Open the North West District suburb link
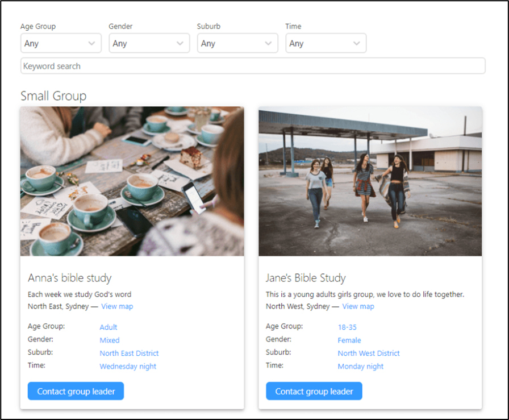The image size is (509, 420). 369,353
